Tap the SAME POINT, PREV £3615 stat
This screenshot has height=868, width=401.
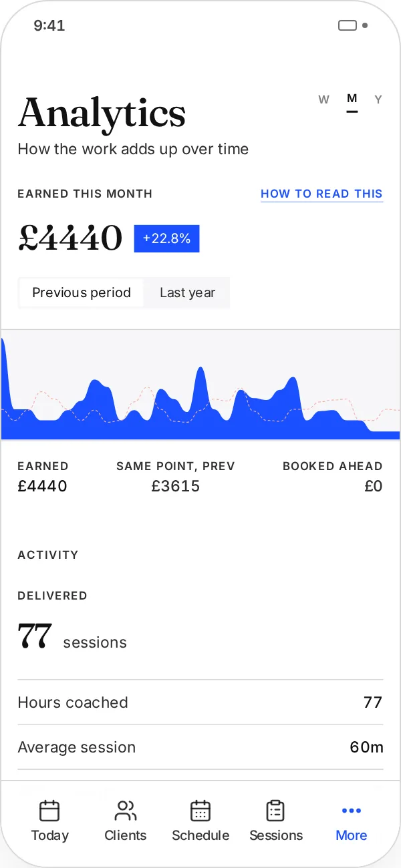[176, 477]
